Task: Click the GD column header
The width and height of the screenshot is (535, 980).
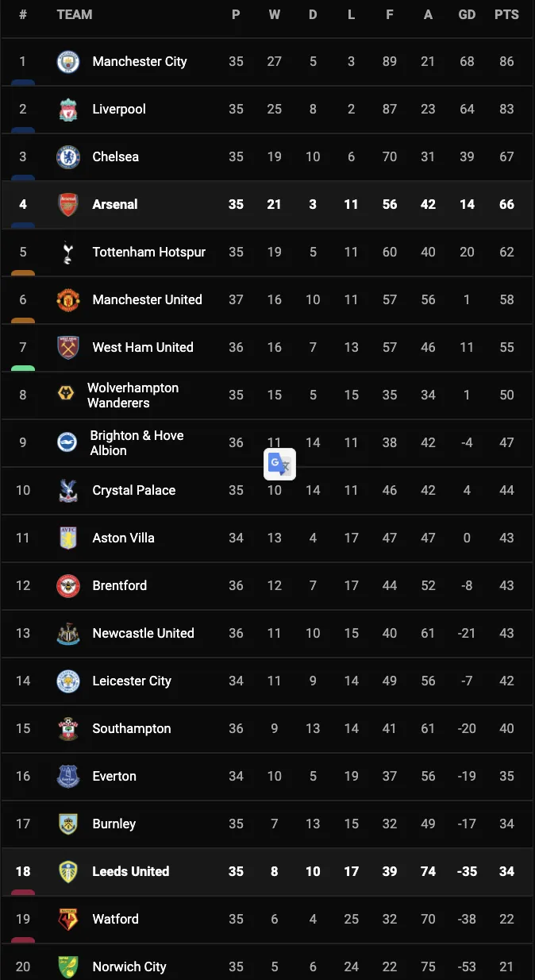Action: point(467,14)
